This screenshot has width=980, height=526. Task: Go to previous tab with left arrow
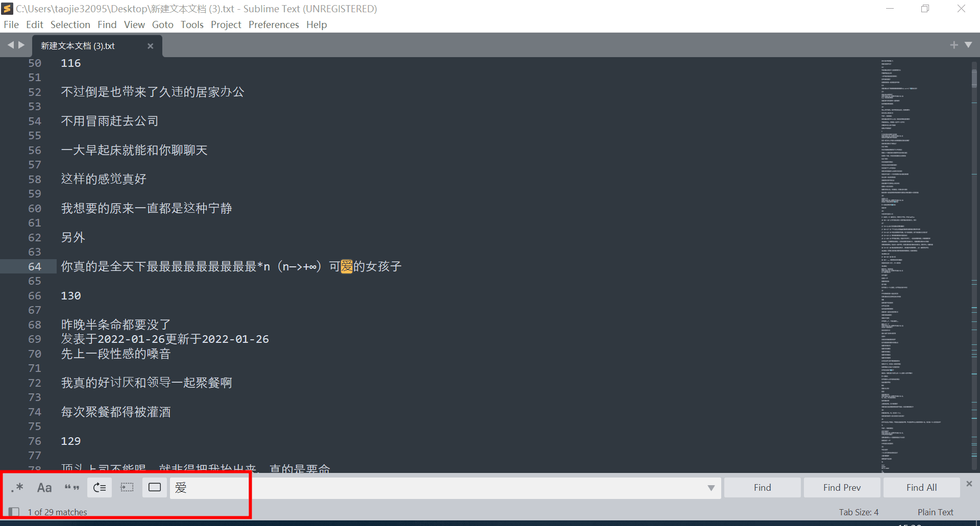point(10,45)
